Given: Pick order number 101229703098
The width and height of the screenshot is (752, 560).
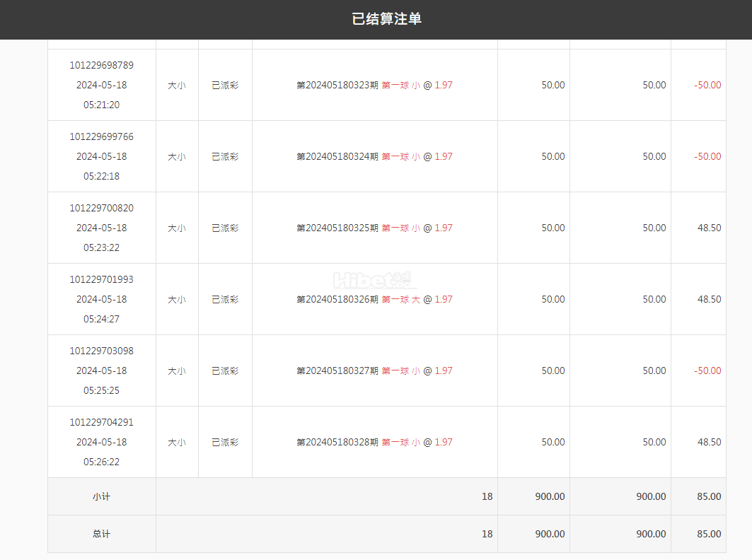Looking at the screenshot, I should [x=102, y=351].
